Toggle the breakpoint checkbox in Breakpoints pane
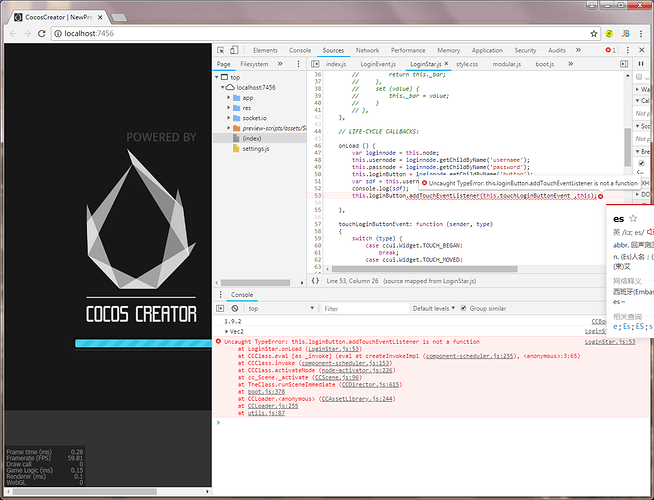The height and width of the screenshot is (500, 654). pos(641,163)
